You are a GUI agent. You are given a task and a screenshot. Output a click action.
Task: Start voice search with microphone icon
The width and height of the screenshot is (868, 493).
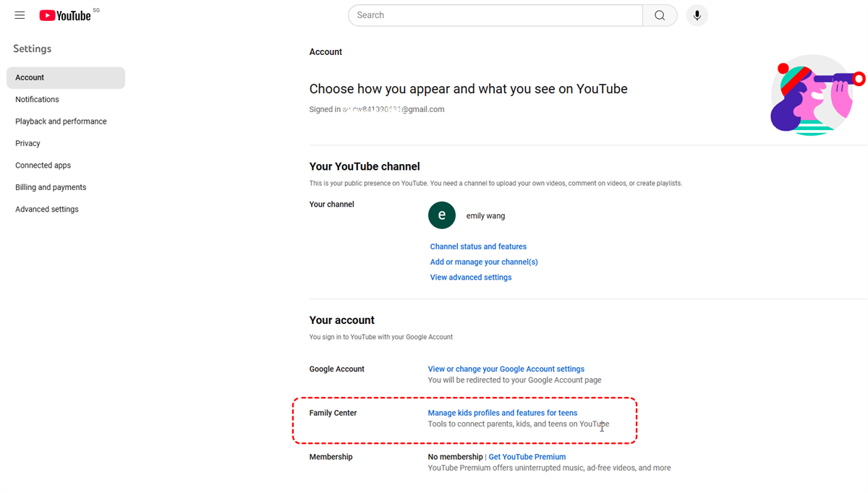point(697,15)
